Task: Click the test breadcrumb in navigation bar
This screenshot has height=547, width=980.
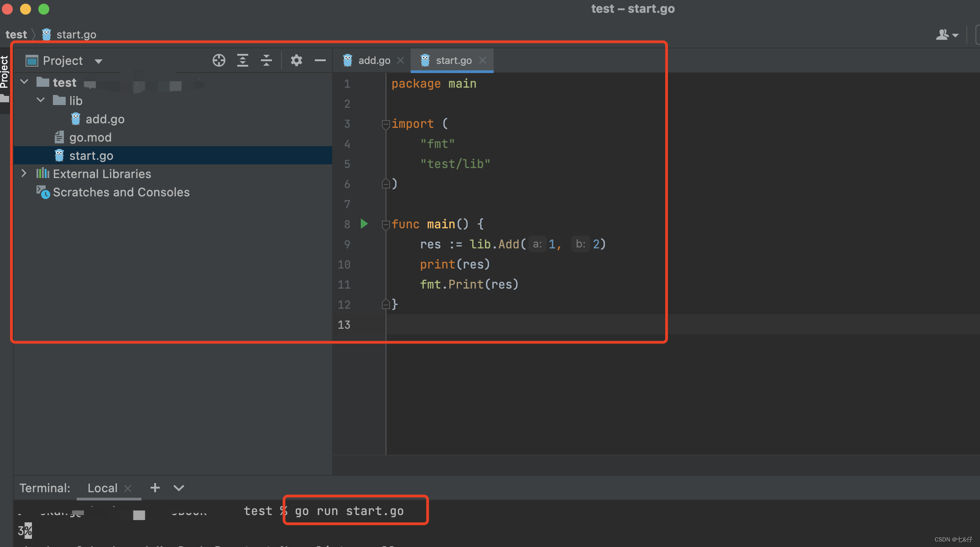Action: [16, 35]
